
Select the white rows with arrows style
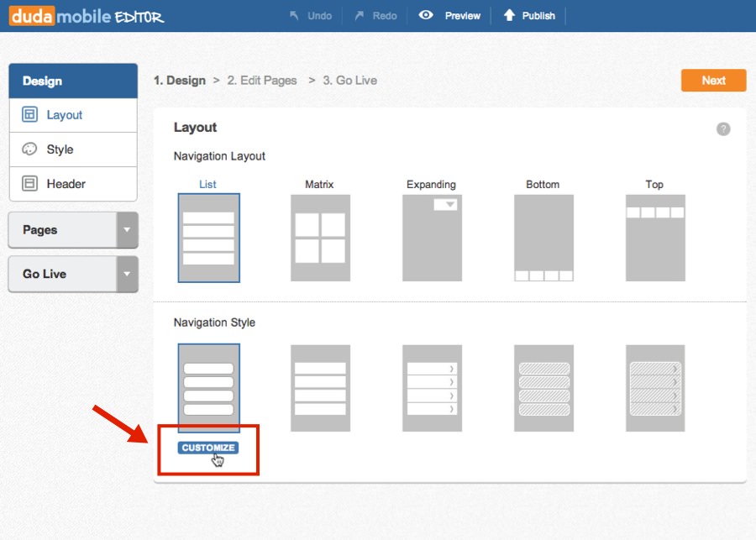pos(432,388)
